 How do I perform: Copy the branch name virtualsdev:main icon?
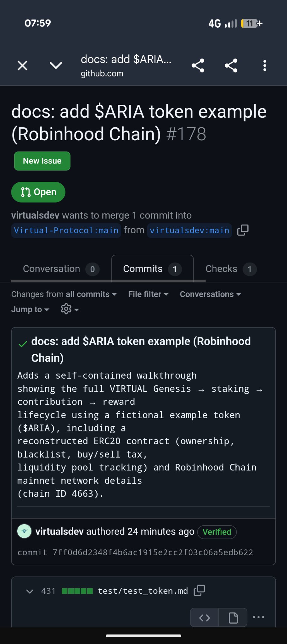243,230
